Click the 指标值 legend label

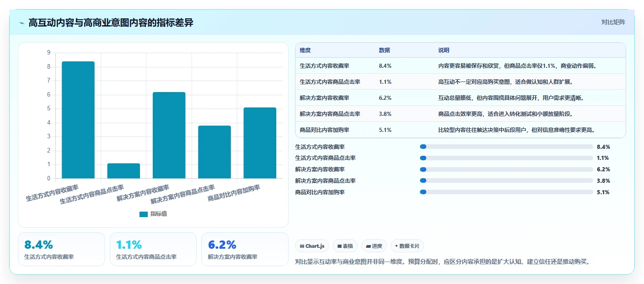[x=159, y=214]
